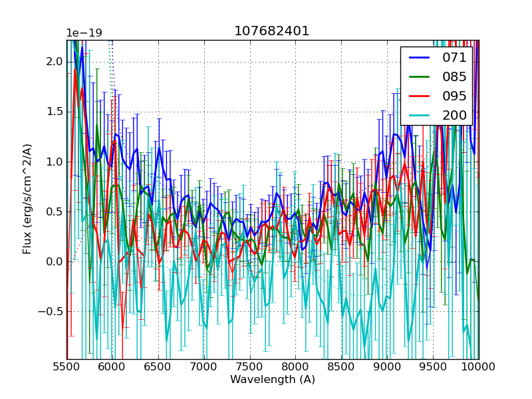The width and height of the screenshot is (532, 399).
Task: Select the red 095 legend line swatch
Action: point(419,96)
